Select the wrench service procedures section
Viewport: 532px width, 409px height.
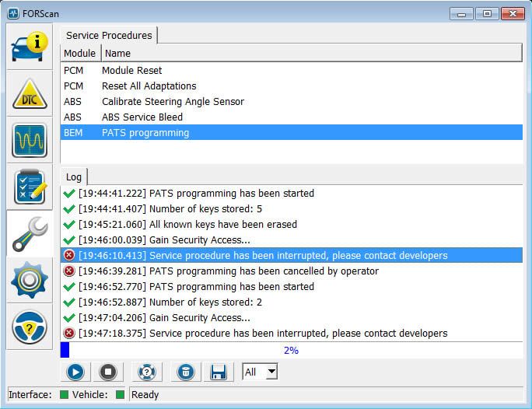30,234
